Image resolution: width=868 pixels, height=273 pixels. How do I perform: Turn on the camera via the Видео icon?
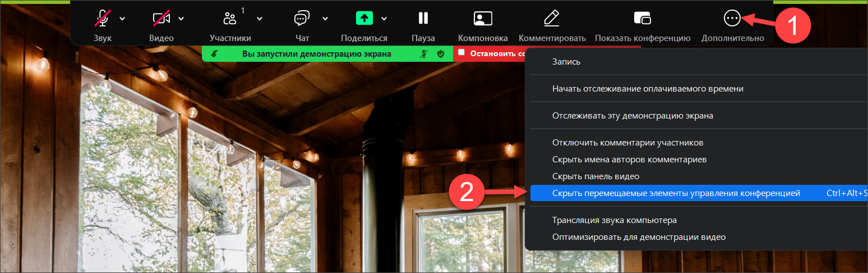pos(161,19)
